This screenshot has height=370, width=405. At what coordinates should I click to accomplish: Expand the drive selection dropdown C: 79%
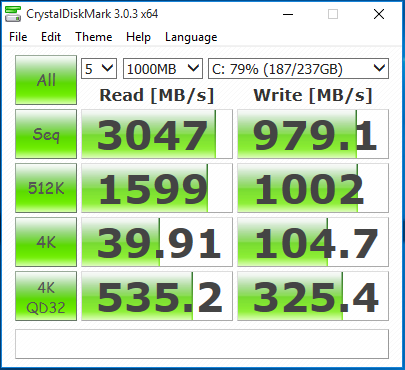[x=298, y=69]
